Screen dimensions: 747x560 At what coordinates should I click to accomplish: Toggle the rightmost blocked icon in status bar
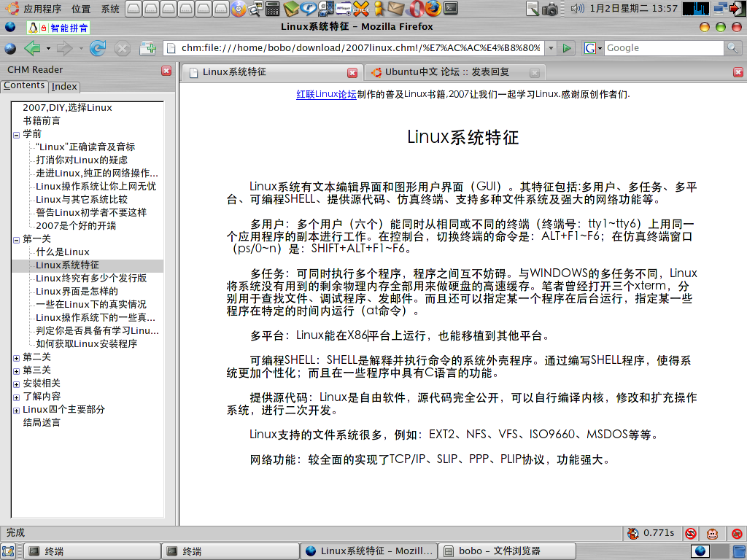737,533
